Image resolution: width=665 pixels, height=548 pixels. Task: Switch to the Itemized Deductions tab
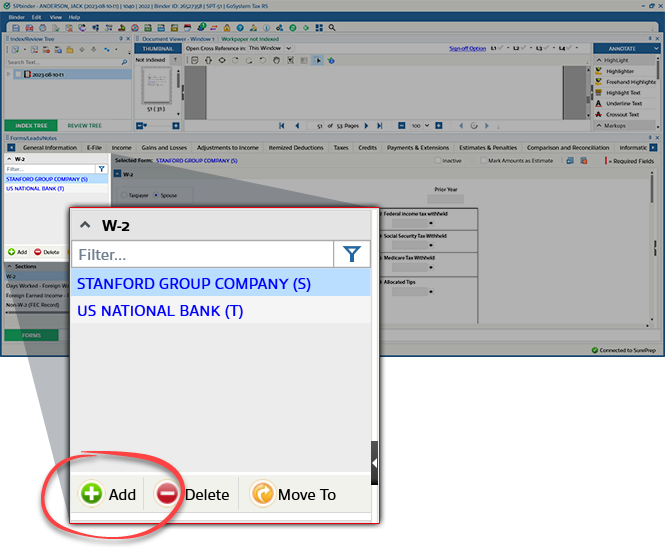click(296, 148)
